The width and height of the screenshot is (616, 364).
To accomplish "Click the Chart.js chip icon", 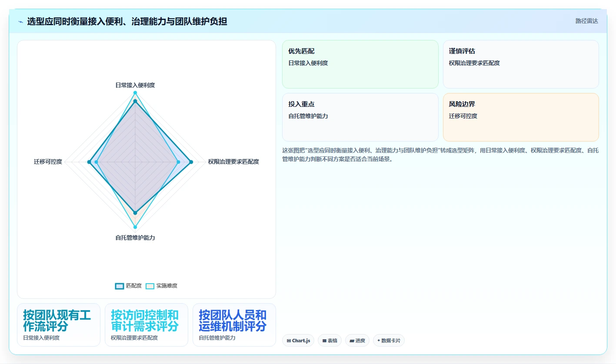I will point(289,341).
